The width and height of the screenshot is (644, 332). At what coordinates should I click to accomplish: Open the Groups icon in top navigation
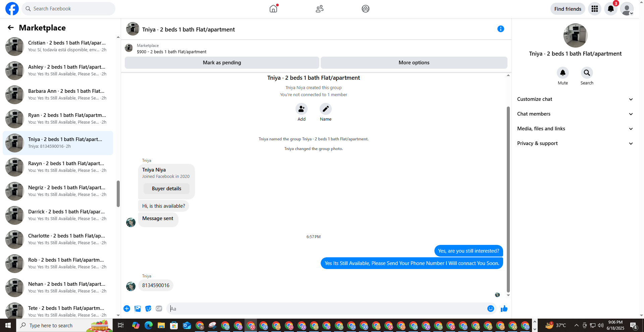[x=366, y=9]
